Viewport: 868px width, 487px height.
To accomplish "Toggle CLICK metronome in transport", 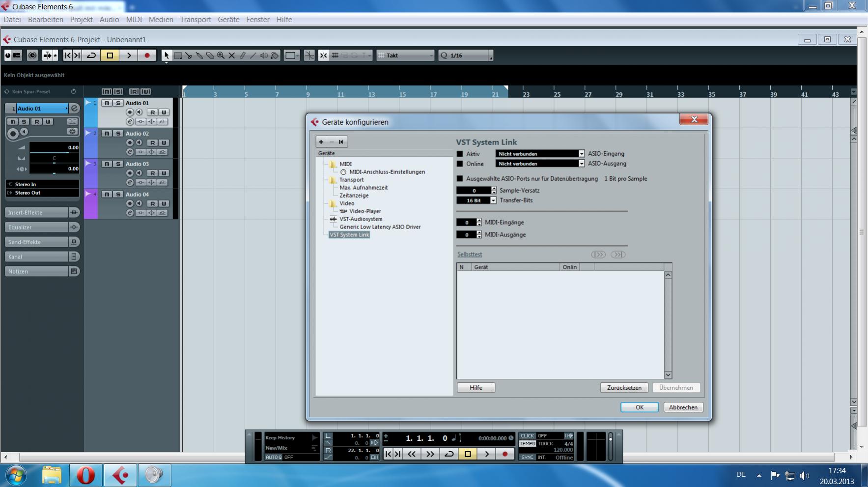I will 528,436.
